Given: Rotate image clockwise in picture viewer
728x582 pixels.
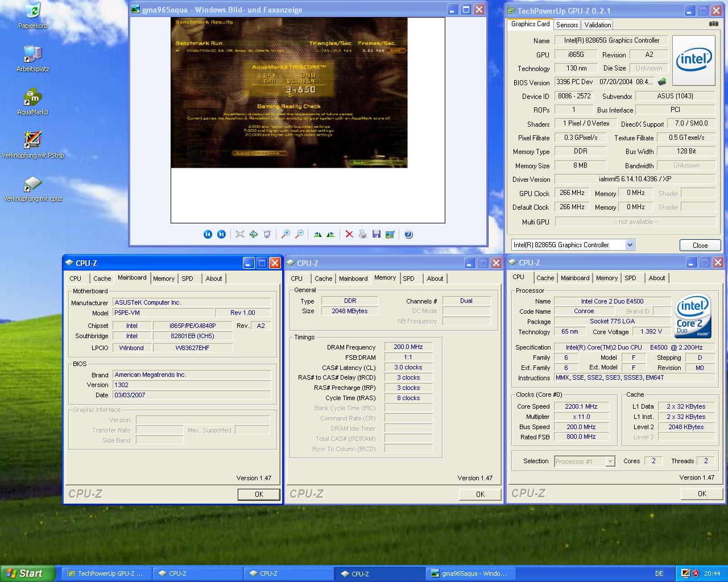Looking at the screenshot, I should [317, 234].
